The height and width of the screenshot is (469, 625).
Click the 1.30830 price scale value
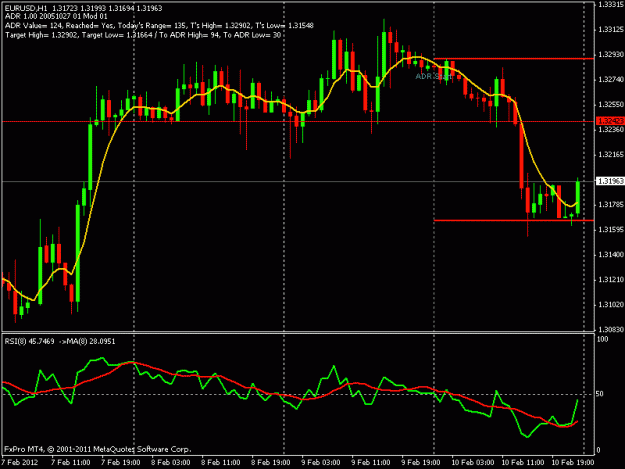click(x=611, y=330)
